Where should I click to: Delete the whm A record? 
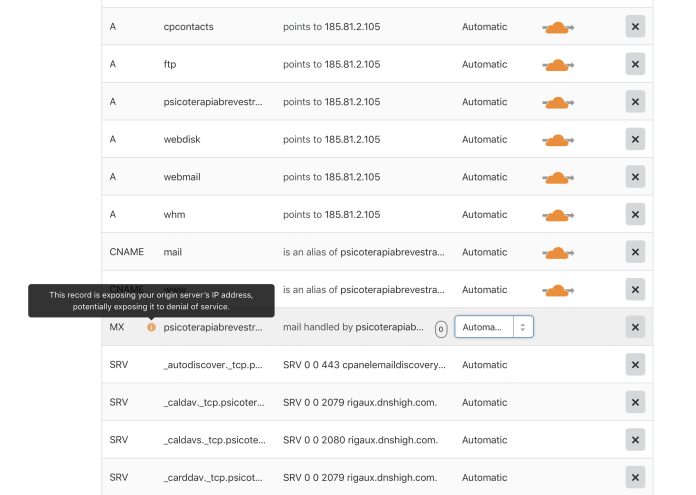click(635, 214)
